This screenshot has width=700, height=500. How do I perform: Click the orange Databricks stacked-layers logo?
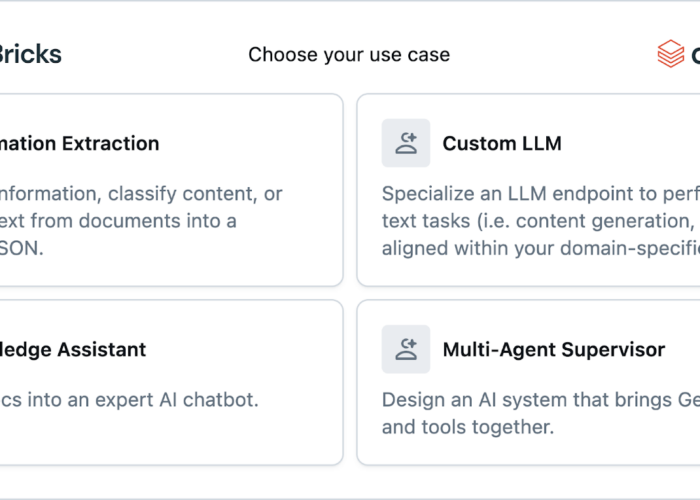click(x=671, y=54)
